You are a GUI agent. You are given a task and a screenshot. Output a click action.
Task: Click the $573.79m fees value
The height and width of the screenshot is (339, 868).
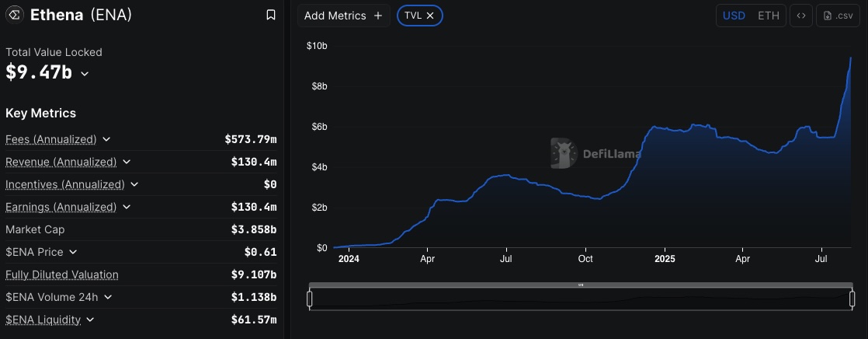click(x=251, y=139)
